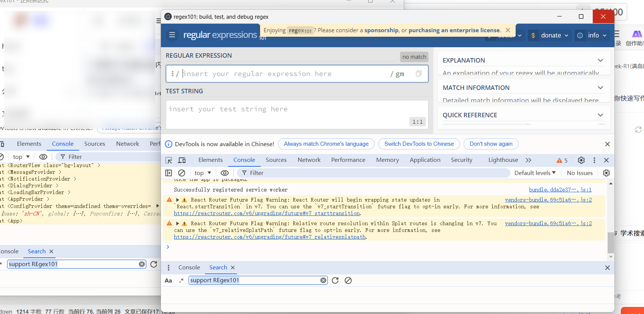Close the Search tab in left DevTools window

[51, 251]
